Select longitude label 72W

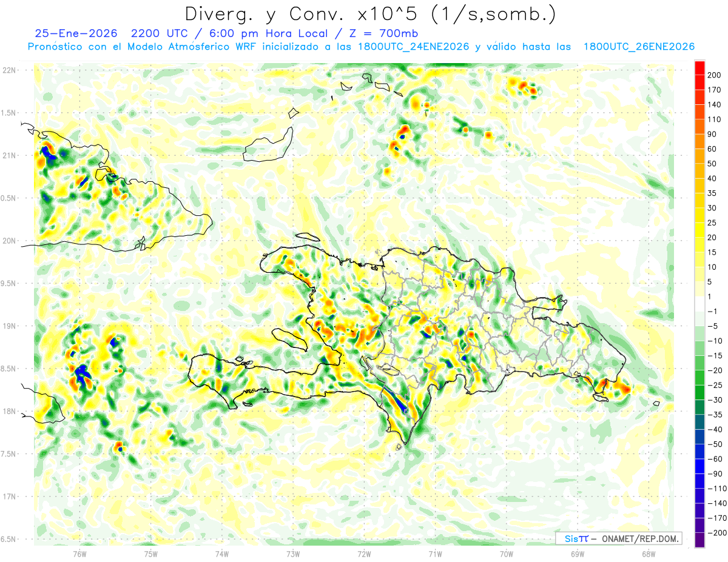(364, 554)
